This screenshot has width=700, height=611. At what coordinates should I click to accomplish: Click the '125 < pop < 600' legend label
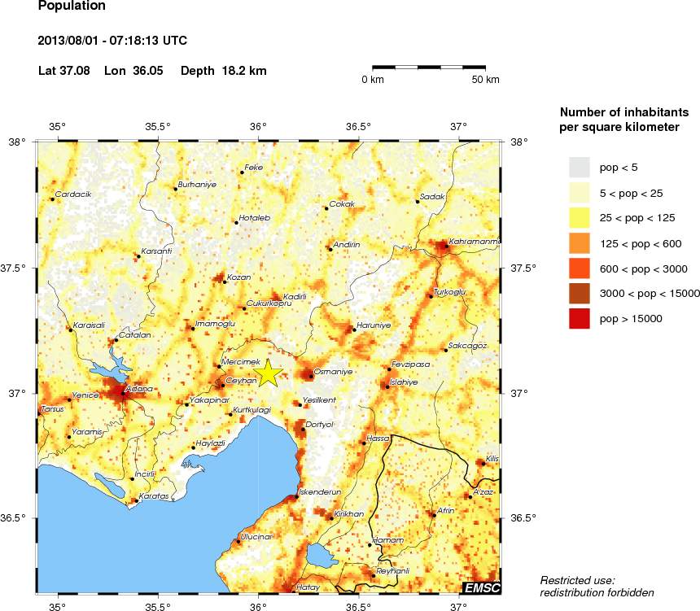pyautogui.click(x=641, y=244)
